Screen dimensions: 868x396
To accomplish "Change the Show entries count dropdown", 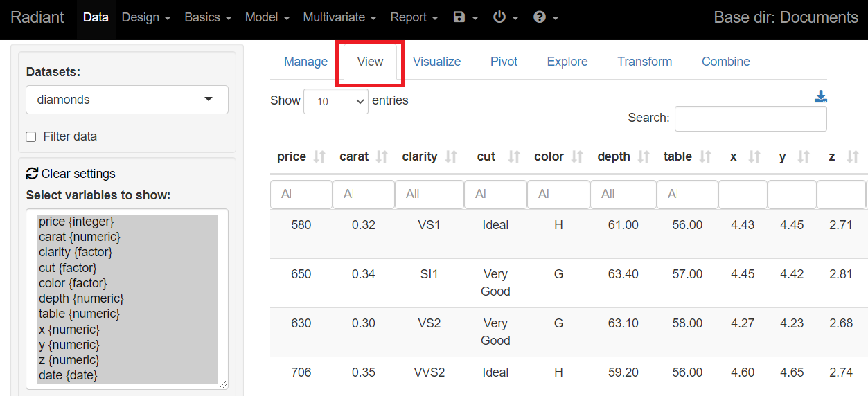I will (335, 102).
